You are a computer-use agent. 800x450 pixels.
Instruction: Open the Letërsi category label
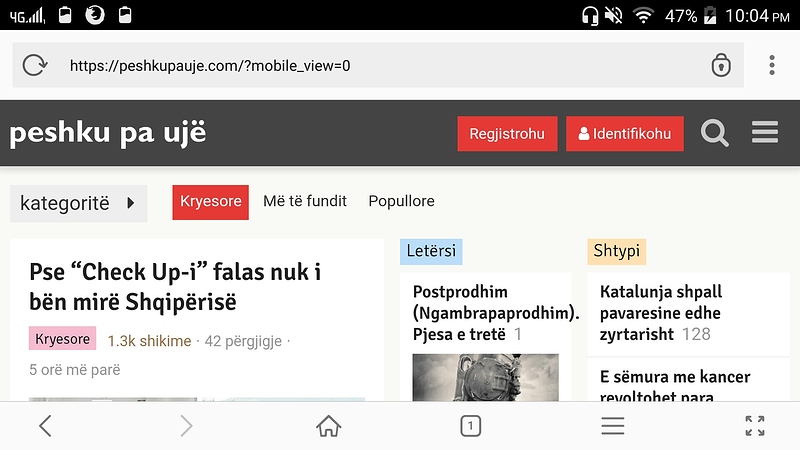[431, 251]
